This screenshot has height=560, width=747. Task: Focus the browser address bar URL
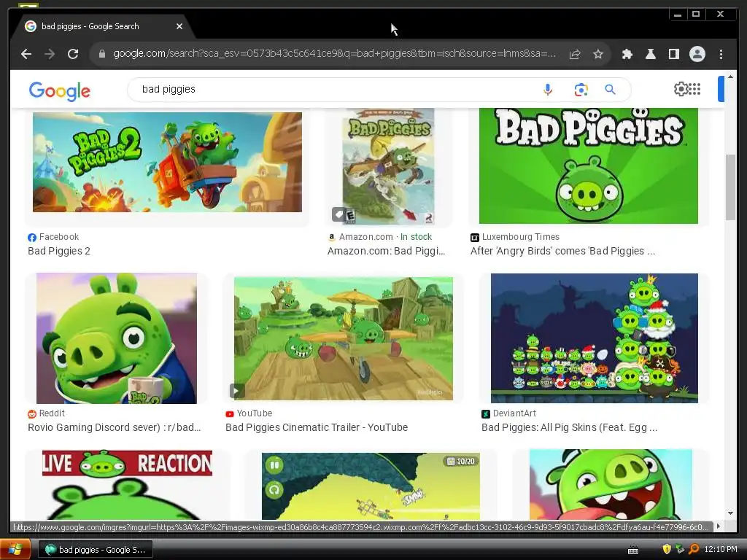click(x=334, y=53)
